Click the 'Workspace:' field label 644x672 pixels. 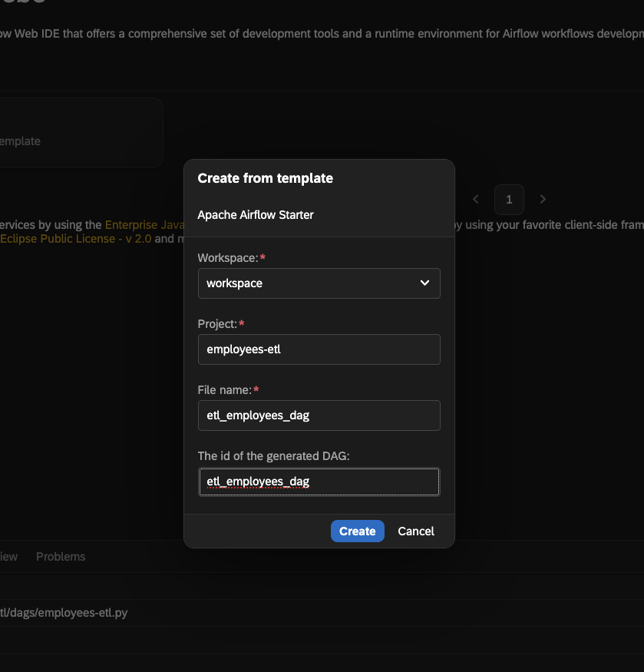228,258
